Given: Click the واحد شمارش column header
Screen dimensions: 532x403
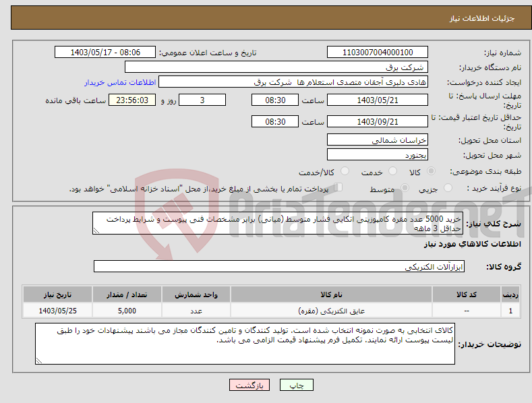Looking at the screenshot, I should 196,294.
